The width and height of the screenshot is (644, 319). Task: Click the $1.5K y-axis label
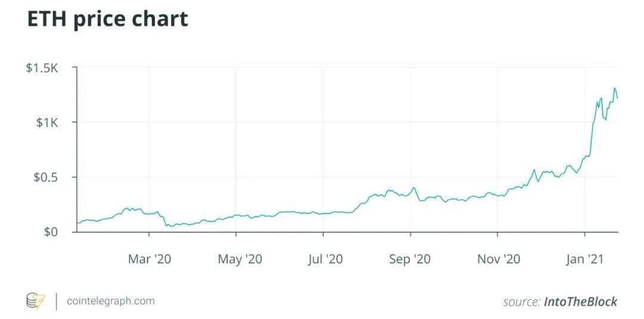pos(42,68)
